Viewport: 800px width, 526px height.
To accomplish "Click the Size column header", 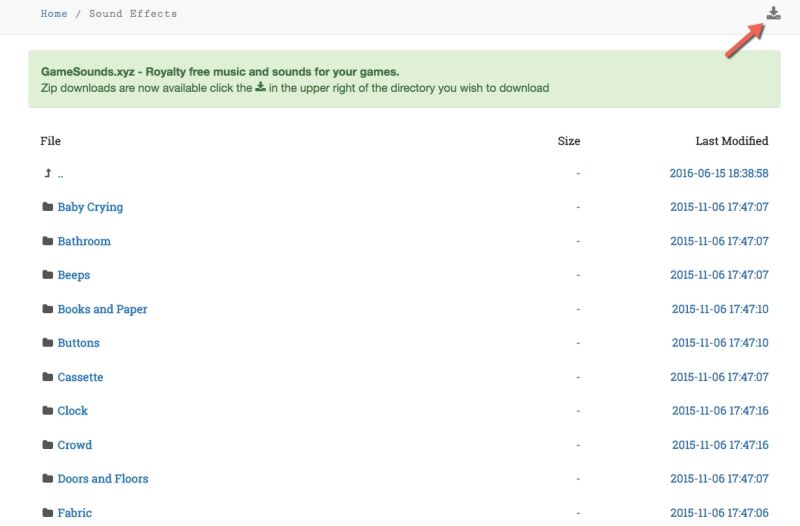I will tap(569, 141).
